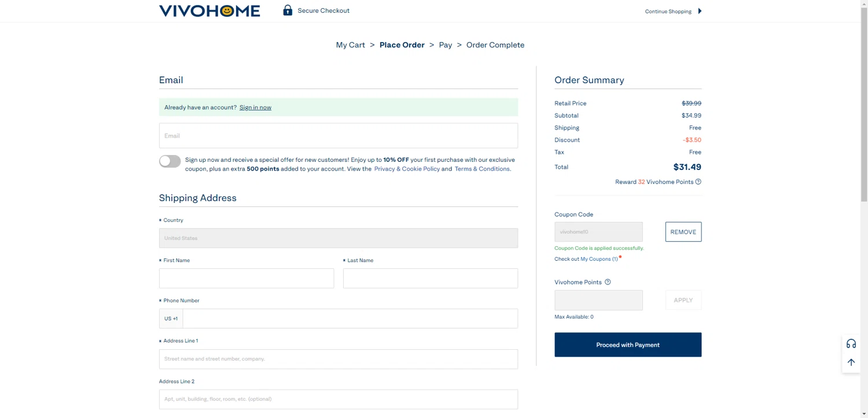Click 'Coupon Code is applied successfully.' message
This screenshot has width=868, height=418.
click(599, 248)
